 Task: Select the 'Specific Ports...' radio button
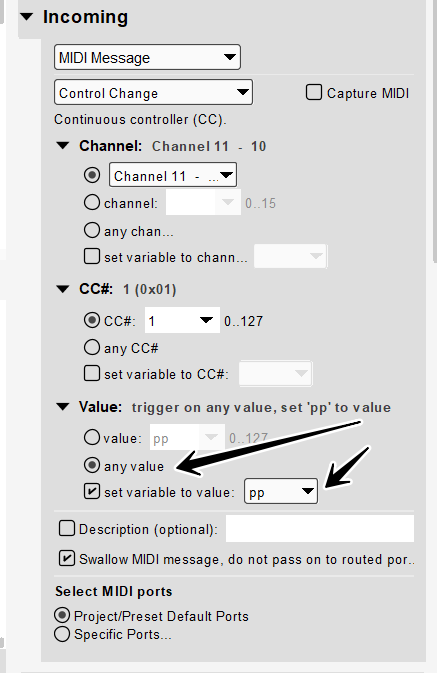click(62, 634)
